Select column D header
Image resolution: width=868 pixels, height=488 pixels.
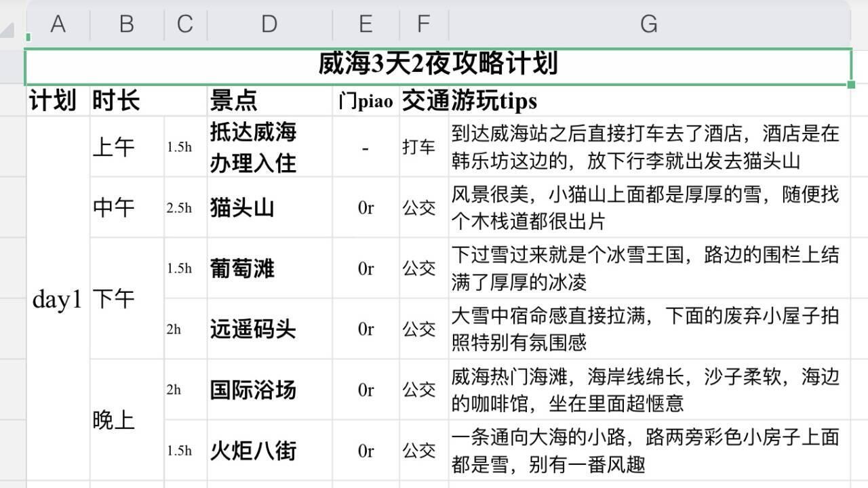(x=269, y=24)
